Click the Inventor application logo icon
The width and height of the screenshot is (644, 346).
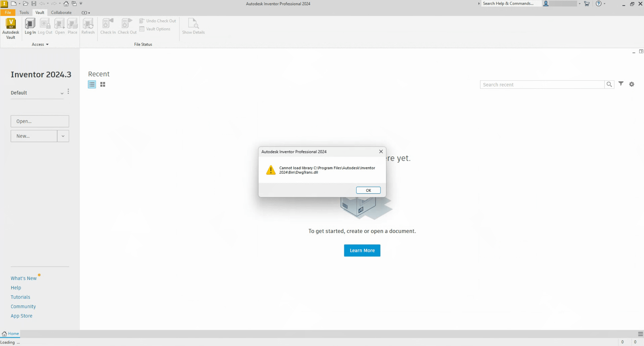(4, 4)
